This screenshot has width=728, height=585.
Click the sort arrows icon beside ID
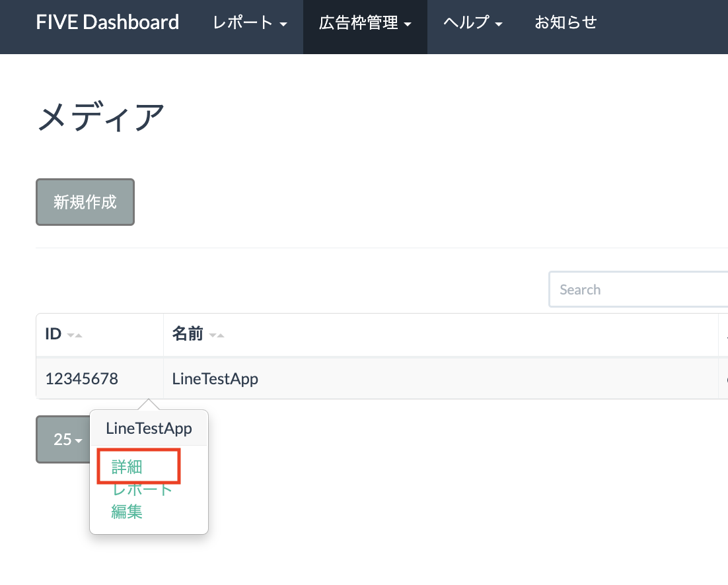[x=75, y=335]
